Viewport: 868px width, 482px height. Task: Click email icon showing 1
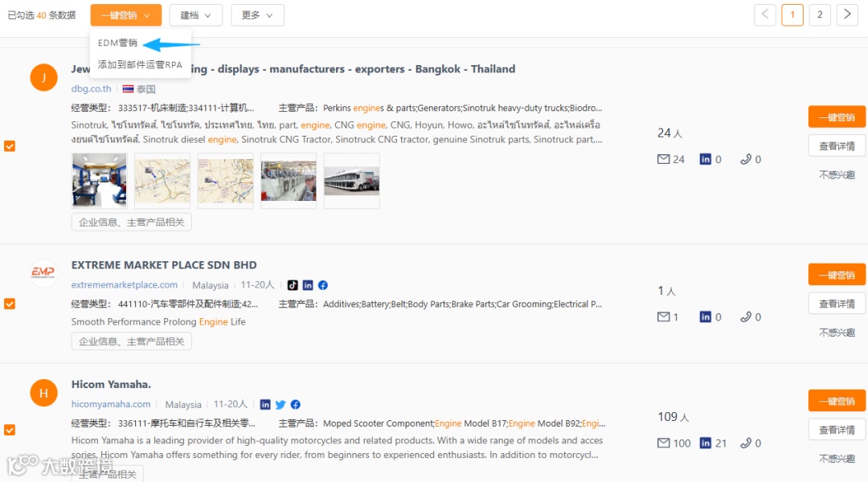(663, 317)
